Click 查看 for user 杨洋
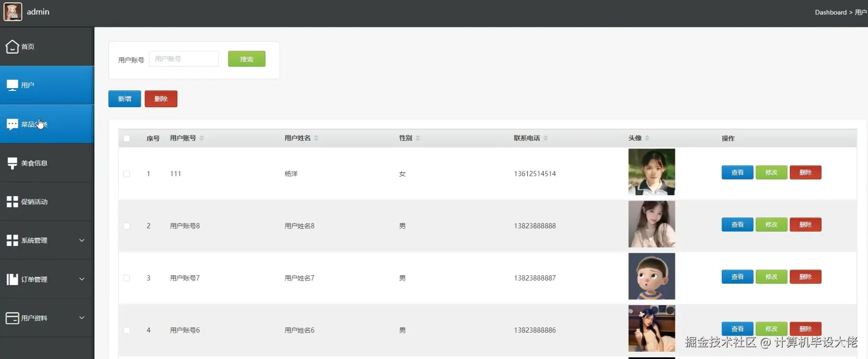The image size is (868, 359). (737, 172)
